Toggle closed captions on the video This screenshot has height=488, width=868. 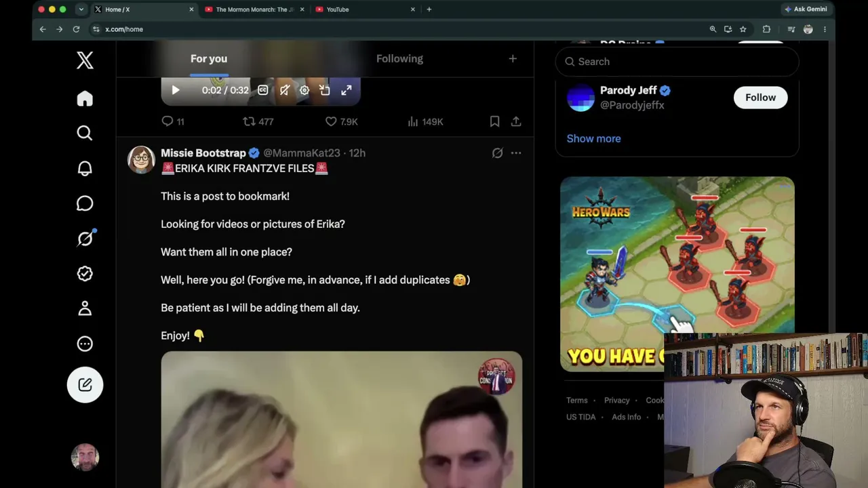tap(263, 90)
